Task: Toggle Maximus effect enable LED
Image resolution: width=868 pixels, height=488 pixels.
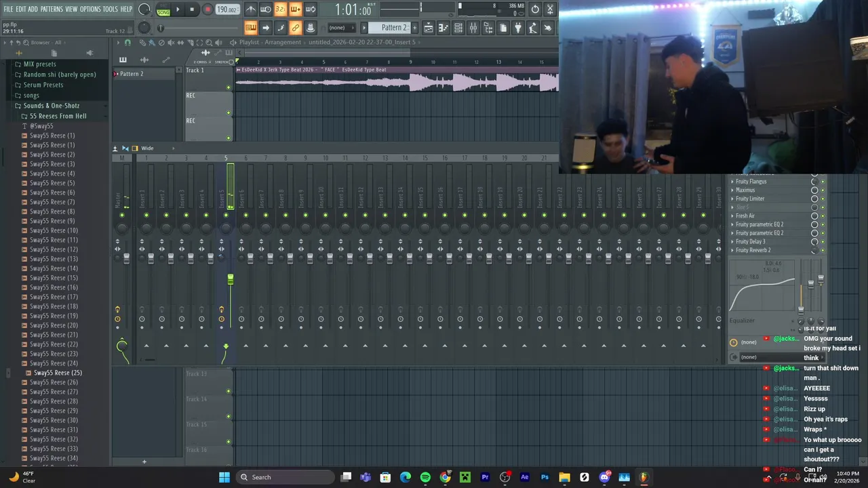Action: pos(823,190)
